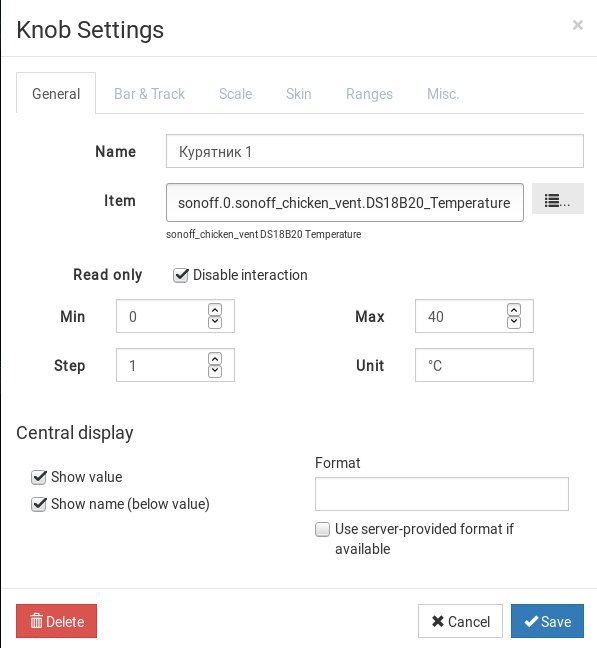Toggle the Disable interaction checkbox

[181, 275]
